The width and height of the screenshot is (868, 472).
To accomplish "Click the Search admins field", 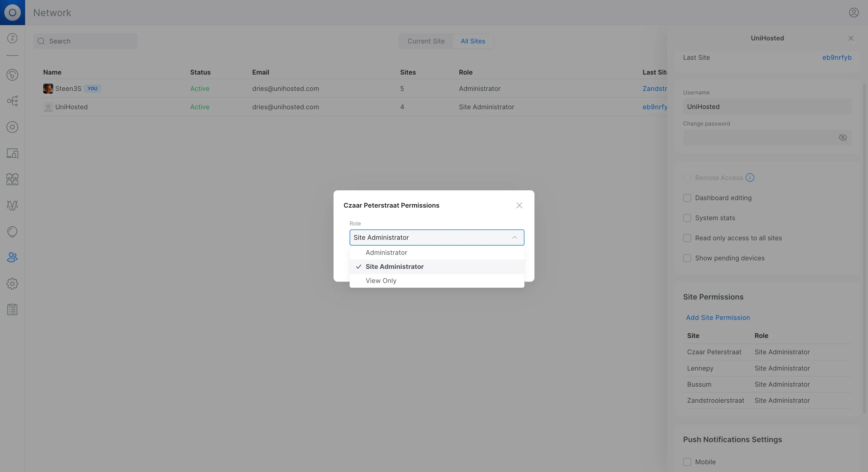I will [x=86, y=41].
